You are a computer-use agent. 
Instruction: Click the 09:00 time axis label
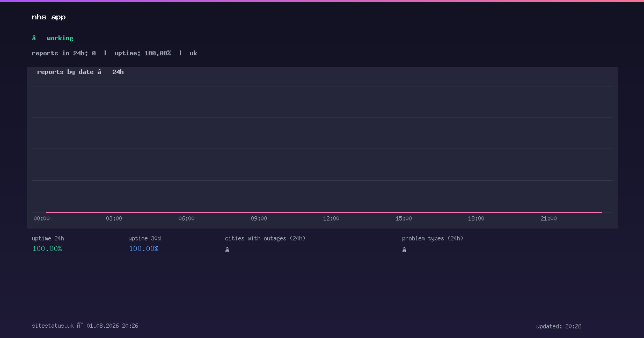click(259, 218)
